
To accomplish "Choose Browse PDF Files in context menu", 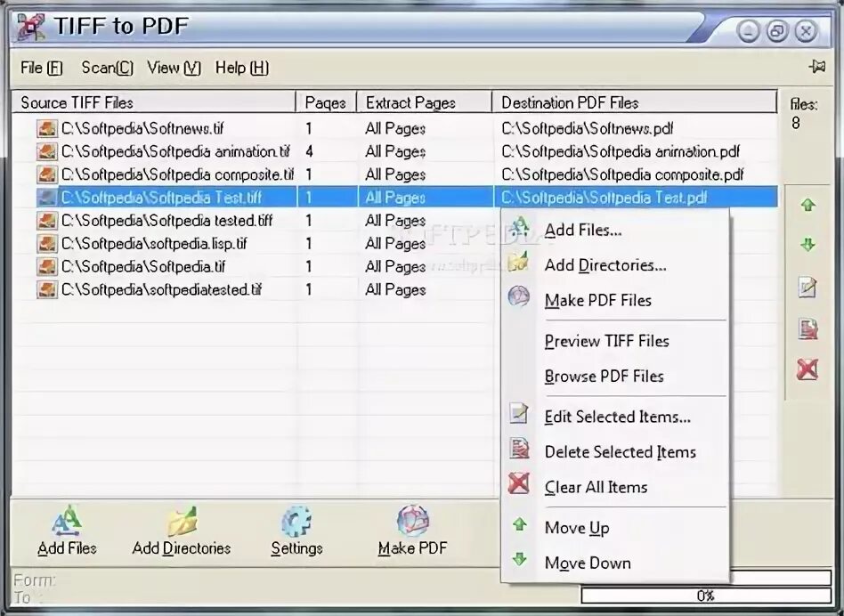I will coord(614,376).
